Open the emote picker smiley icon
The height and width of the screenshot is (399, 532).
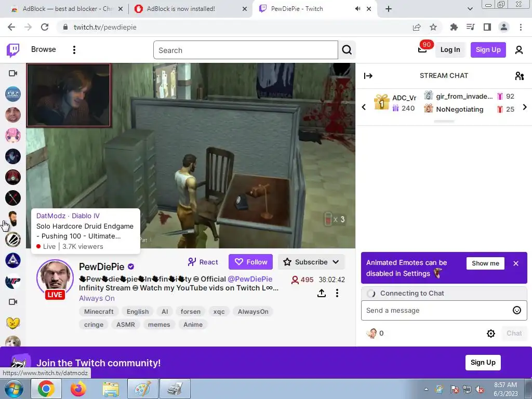point(517,311)
